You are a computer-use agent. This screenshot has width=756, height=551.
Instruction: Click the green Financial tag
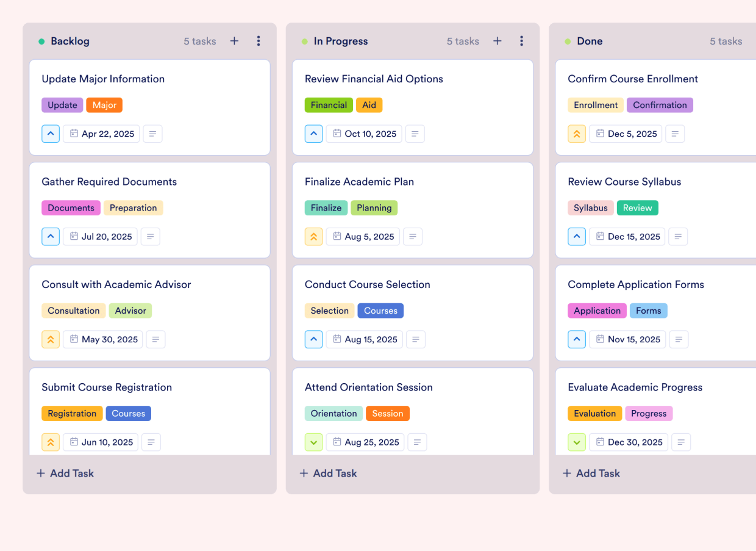(x=329, y=104)
